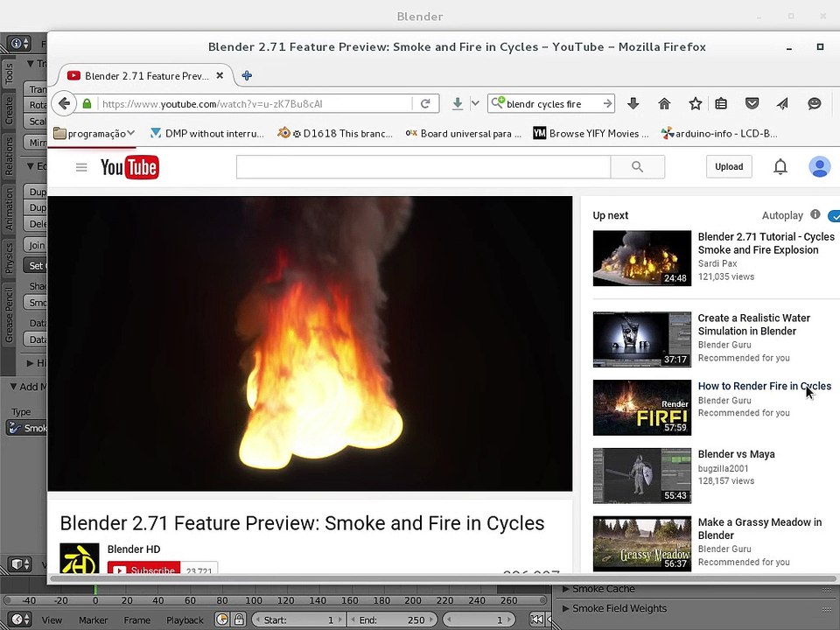Switch to Blender Relations shelf tab

coord(9,156)
